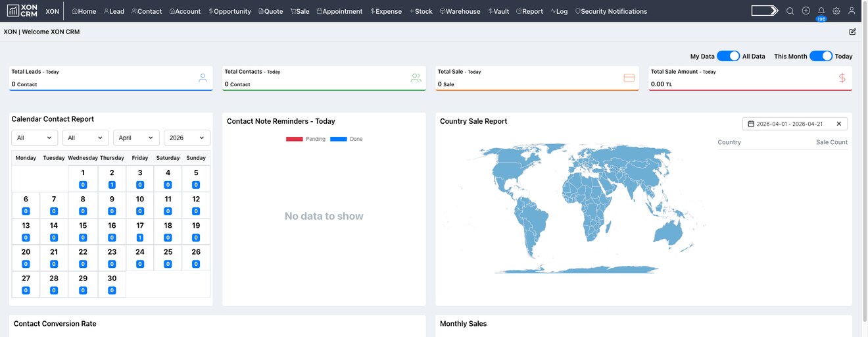Click the user profile icon

[852, 11]
